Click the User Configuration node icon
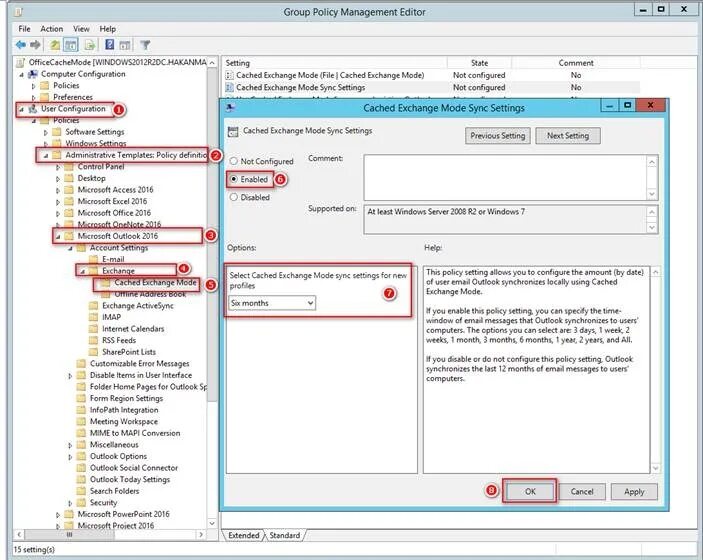The width and height of the screenshot is (703, 560). pyautogui.click(x=33, y=109)
